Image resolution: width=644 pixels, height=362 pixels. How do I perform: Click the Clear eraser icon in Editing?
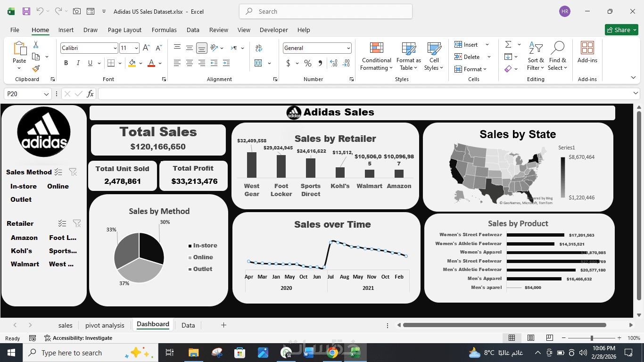tap(508, 69)
